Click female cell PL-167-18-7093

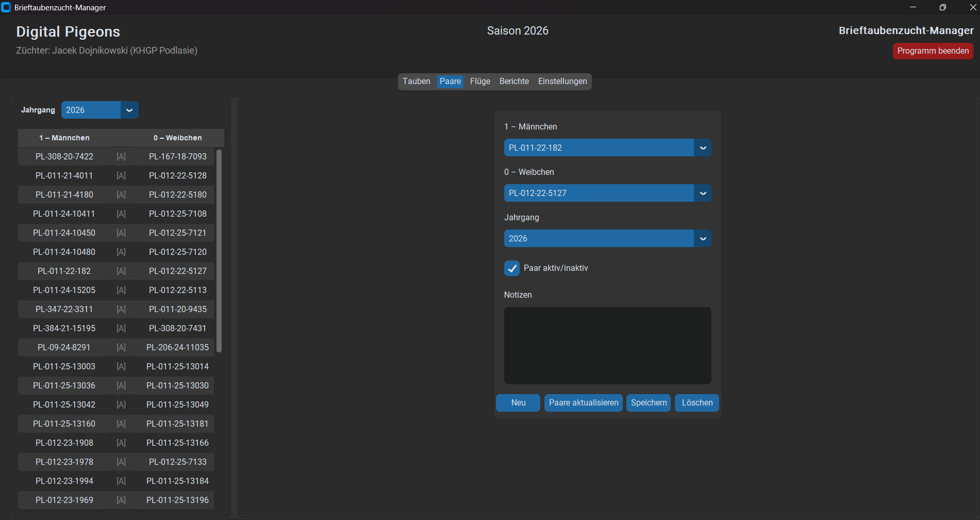point(178,156)
